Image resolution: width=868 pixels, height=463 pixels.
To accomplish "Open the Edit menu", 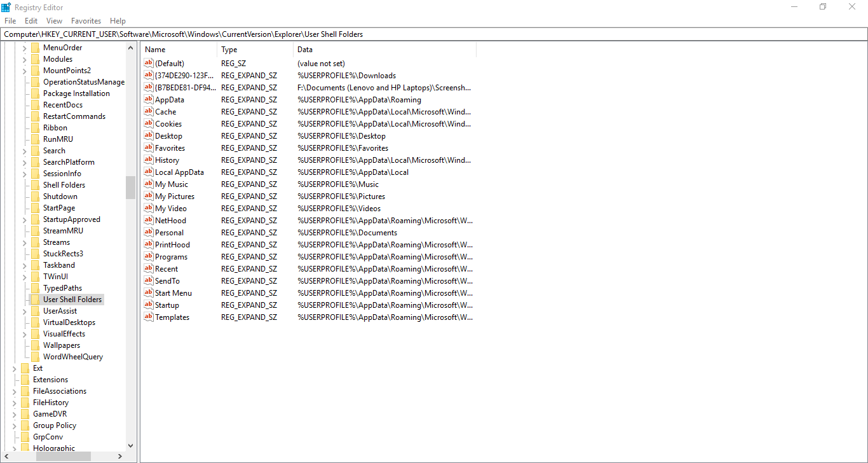I will click(x=31, y=21).
